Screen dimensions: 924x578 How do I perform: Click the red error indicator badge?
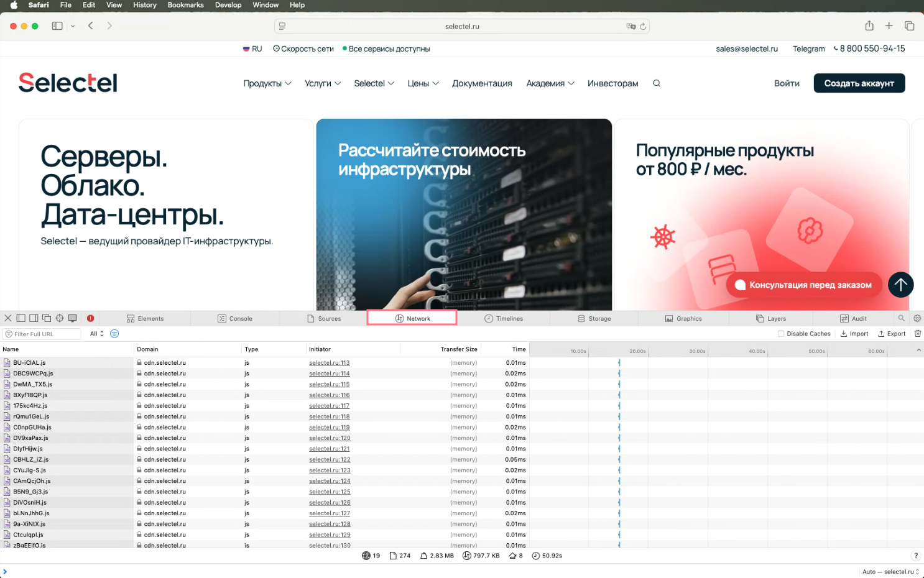click(x=90, y=318)
